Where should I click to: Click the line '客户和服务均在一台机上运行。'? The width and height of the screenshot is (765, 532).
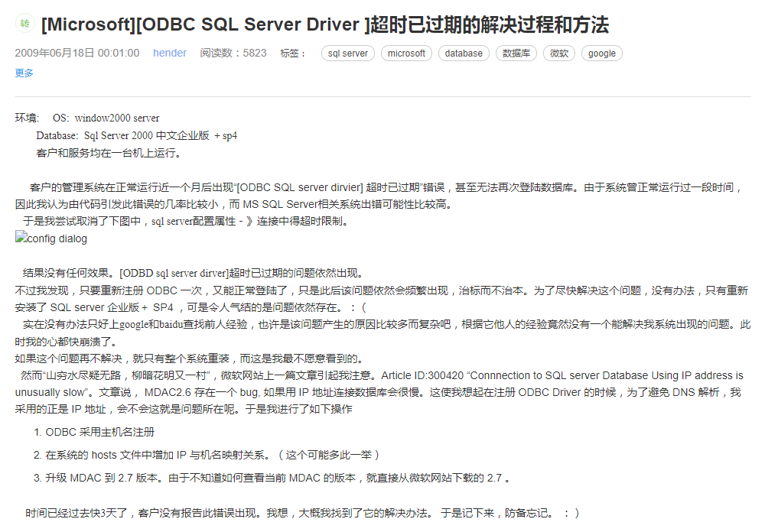click(109, 153)
